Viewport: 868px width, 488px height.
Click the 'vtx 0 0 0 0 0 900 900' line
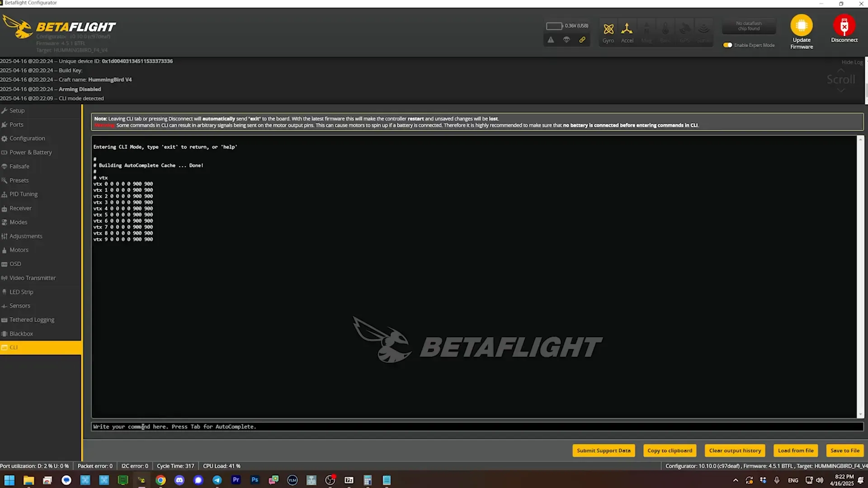(x=123, y=184)
